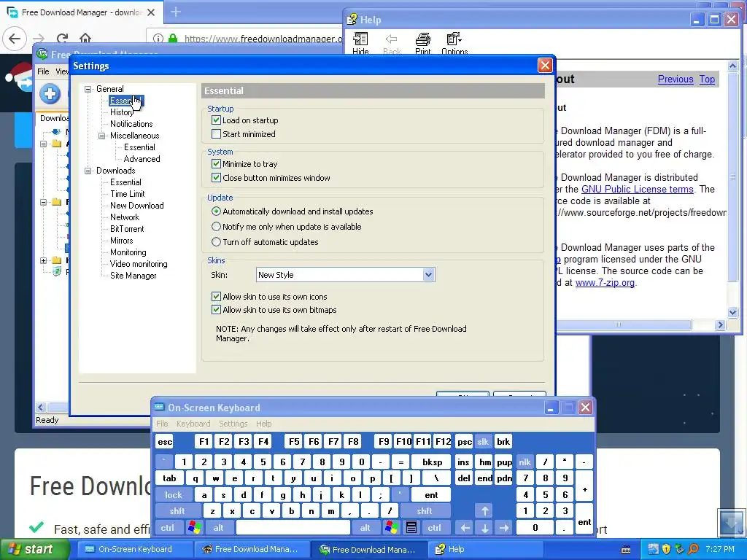The height and width of the screenshot is (560, 747).
Task: Toggle Load on startup checkbox
Action: coord(216,120)
